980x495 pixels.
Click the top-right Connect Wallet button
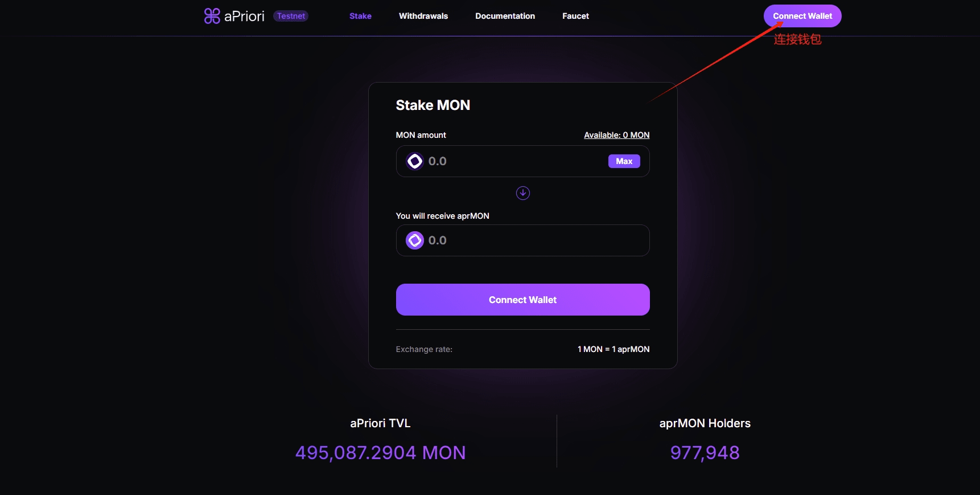coord(802,16)
